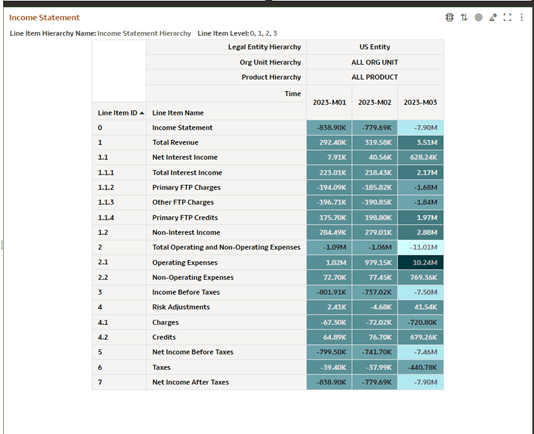This screenshot has height=434, width=534.
Task: Select the Total Revenue row label
Action: tap(175, 142)
